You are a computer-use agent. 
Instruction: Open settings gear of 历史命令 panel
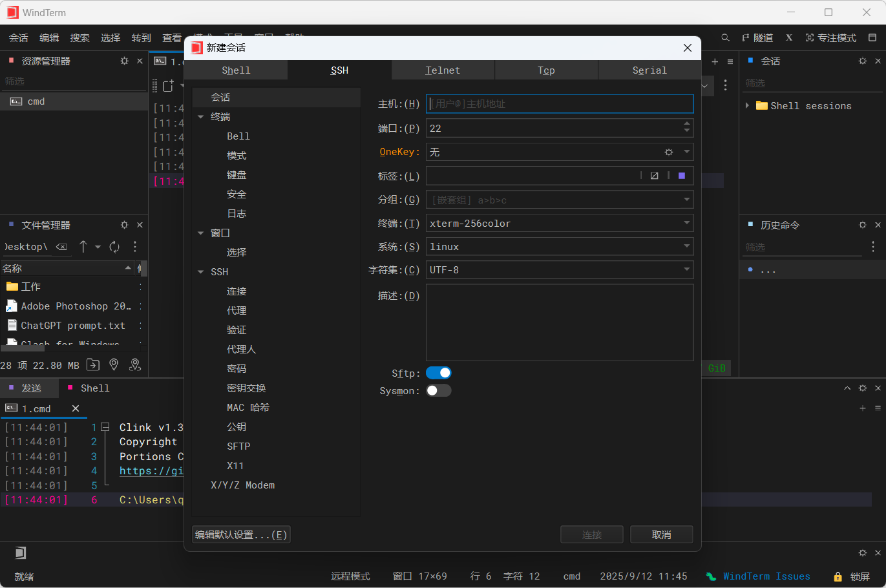(x=862, y=225)
